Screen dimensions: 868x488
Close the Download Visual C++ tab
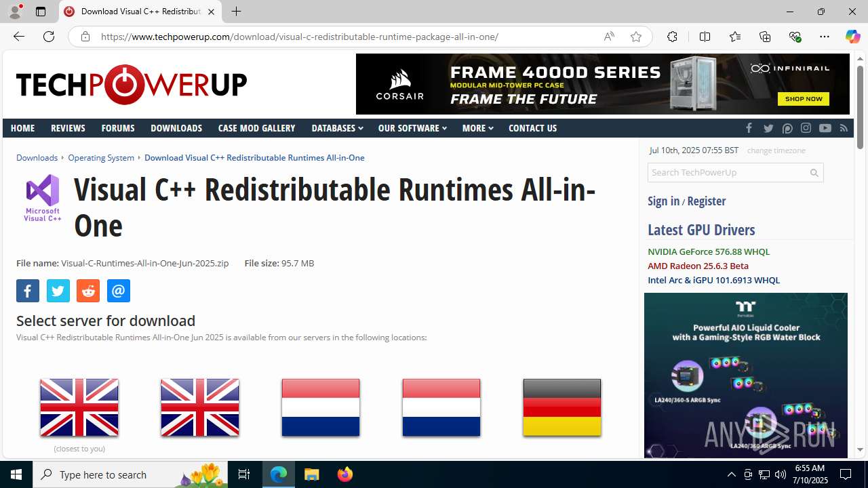click(x=211, y=12)
